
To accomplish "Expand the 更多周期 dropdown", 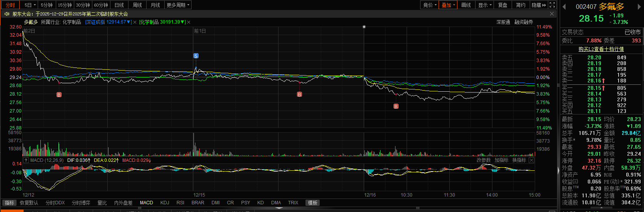I will point(178,5).
